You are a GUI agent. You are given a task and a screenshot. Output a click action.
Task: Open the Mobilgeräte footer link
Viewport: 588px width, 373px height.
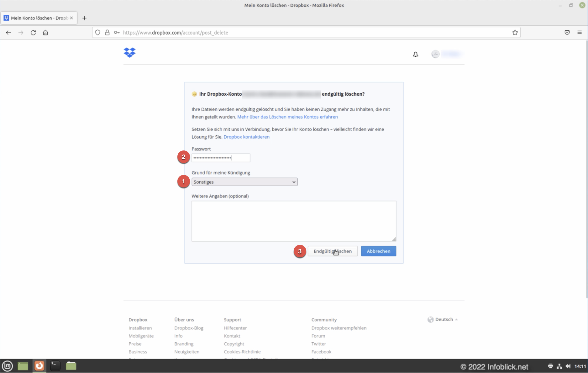tap(141, 336)
